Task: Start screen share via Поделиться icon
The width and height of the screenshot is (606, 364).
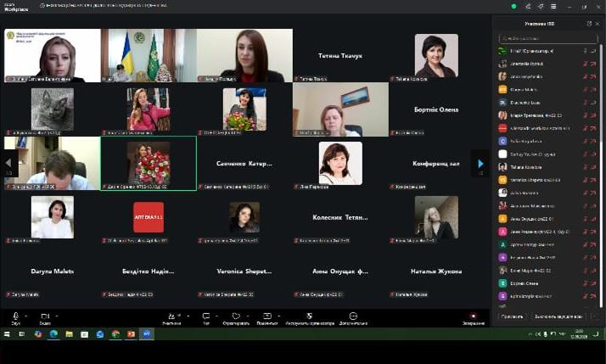Action: click(x=267, y=318)
